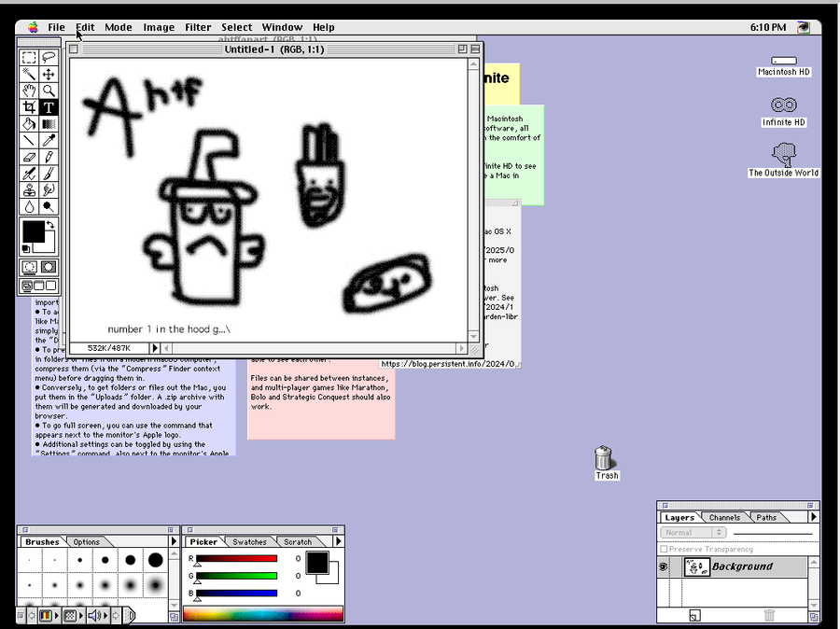Click the red R slider bar
Image resolution: width=840 pixels, height=629 pixels.
click(236, 558)
